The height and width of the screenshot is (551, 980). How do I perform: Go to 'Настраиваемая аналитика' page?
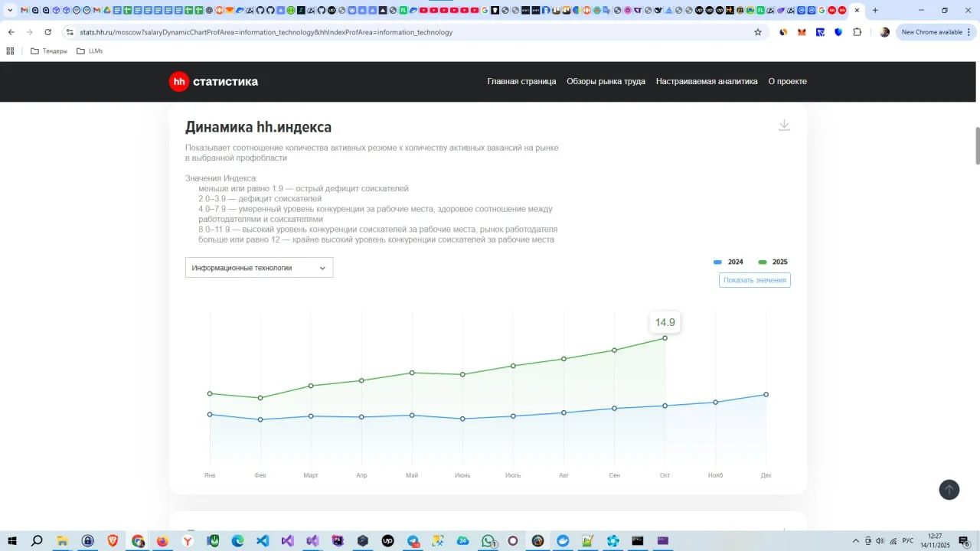pos(707,82)
